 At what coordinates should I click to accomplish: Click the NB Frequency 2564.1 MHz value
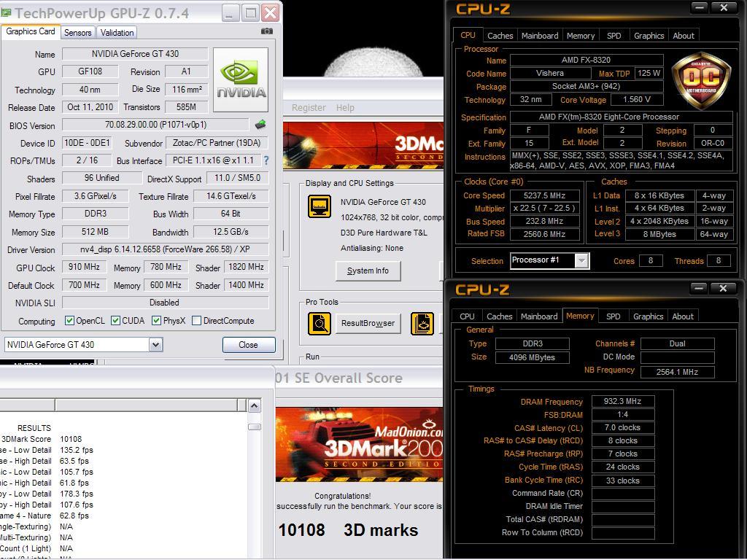[677, 372]
